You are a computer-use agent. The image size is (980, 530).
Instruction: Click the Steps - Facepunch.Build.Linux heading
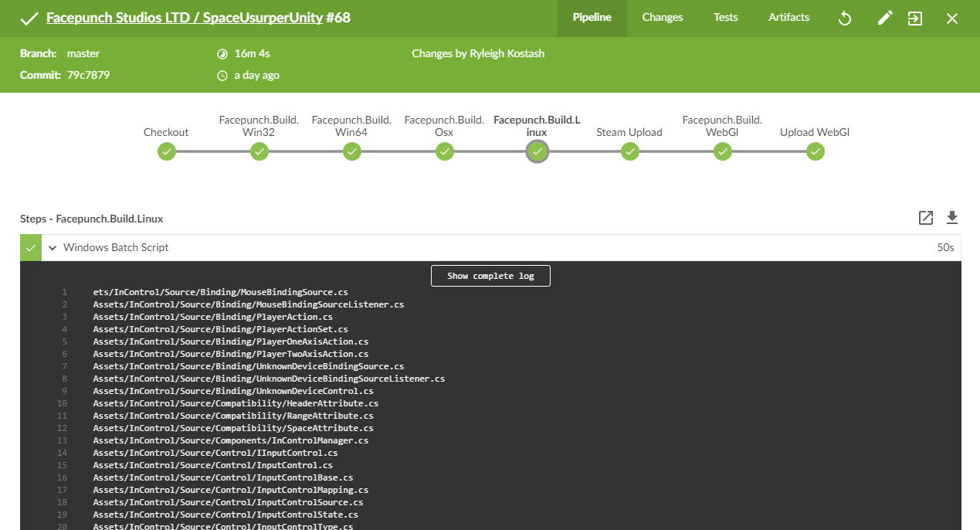[x=92, y=219]
